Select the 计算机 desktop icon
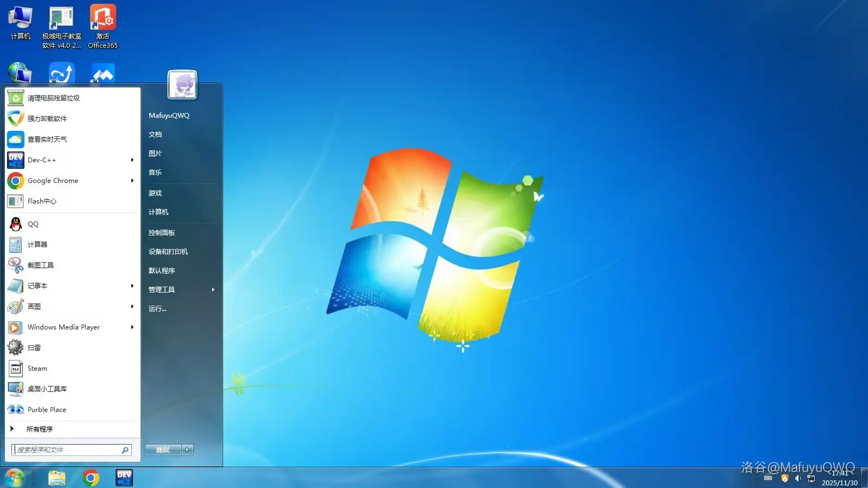The image size is (868, 488). [x=21, y=23]
